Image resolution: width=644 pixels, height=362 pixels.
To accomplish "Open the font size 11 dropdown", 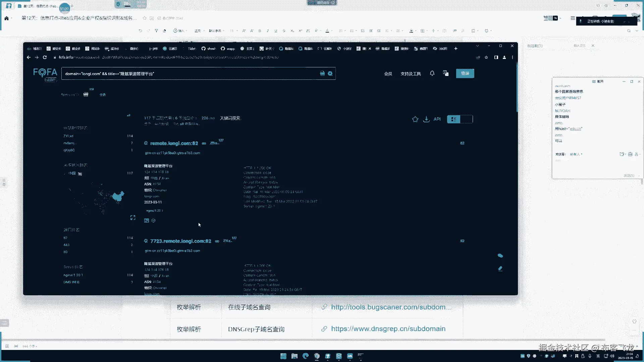I will (234, 31).
